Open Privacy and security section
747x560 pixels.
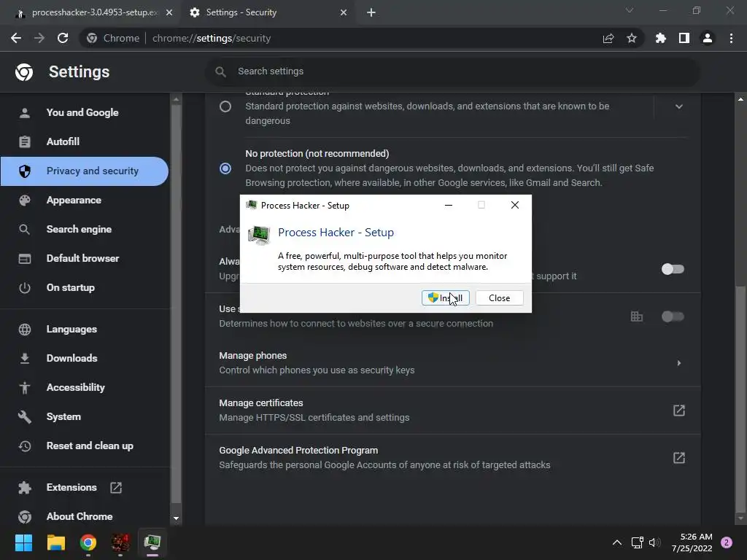tap(85, 171)
